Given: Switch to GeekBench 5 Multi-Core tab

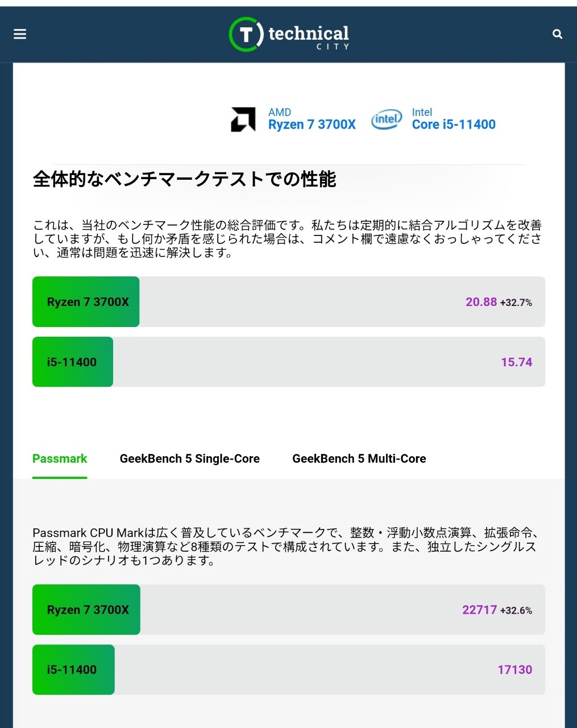Looking at the screenshot, I should [x=359, y=459].
